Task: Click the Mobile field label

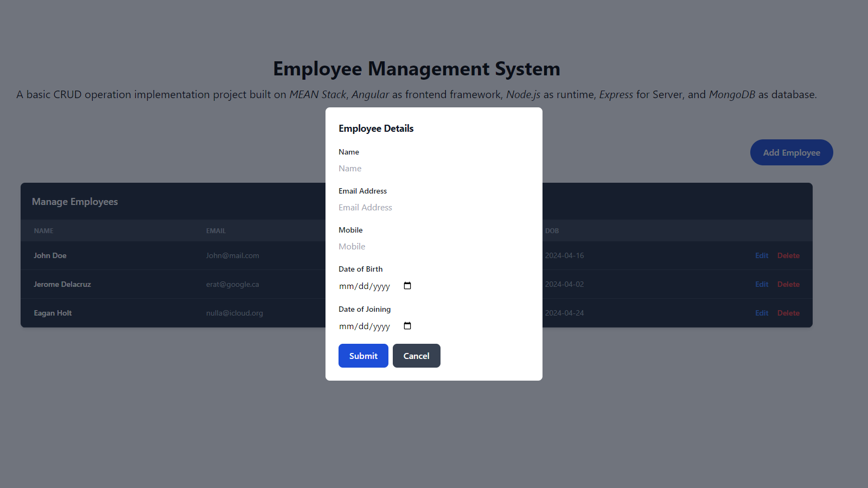Action: [350, 230]
